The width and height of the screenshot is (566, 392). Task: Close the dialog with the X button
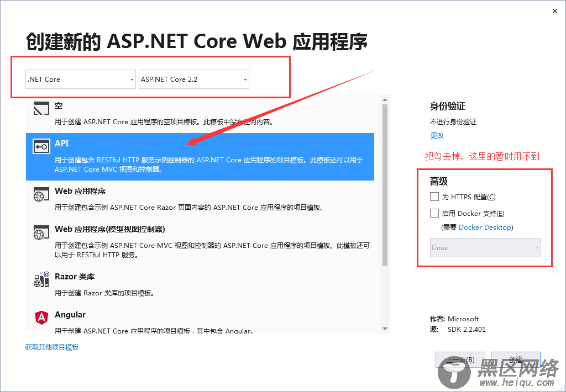(555, 11)
